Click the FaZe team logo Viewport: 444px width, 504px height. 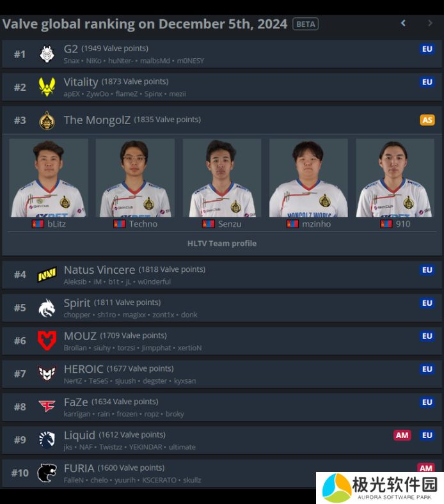pos(47,406)
